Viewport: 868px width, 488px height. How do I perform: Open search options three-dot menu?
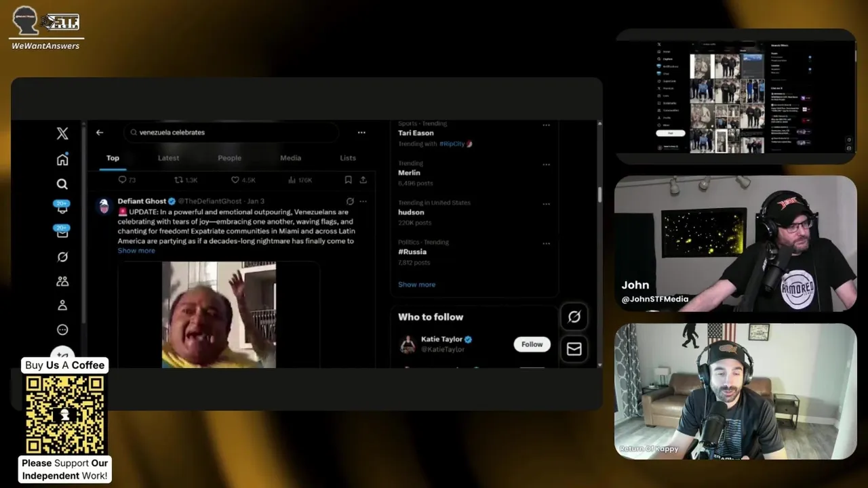361,133
